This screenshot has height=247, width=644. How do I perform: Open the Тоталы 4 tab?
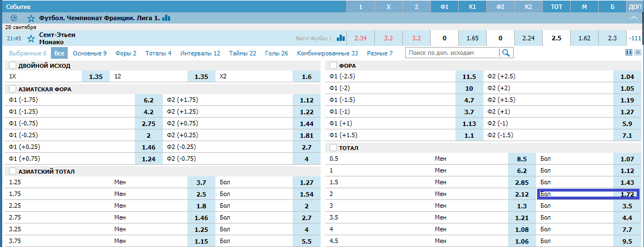[158, 53]
